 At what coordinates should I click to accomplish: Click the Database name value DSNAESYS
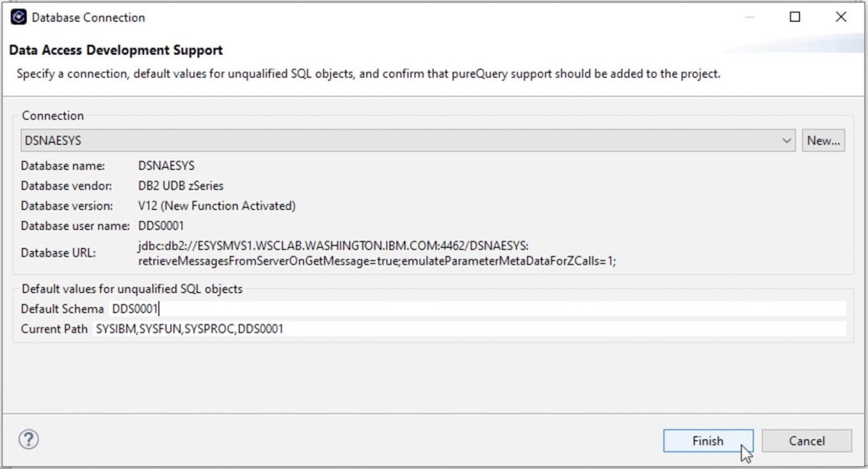coord(166,165)
